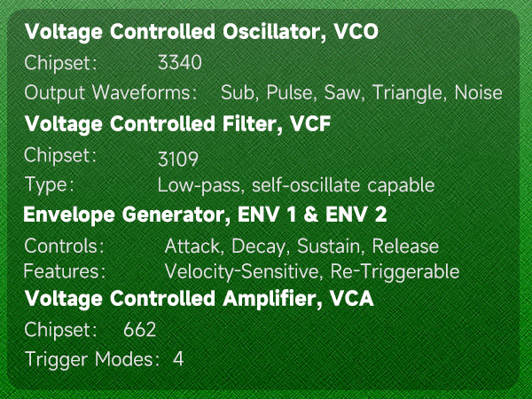532x399 pixels.
Task: Select the 3340 chipset value
Action: click(x=180, y=63)
